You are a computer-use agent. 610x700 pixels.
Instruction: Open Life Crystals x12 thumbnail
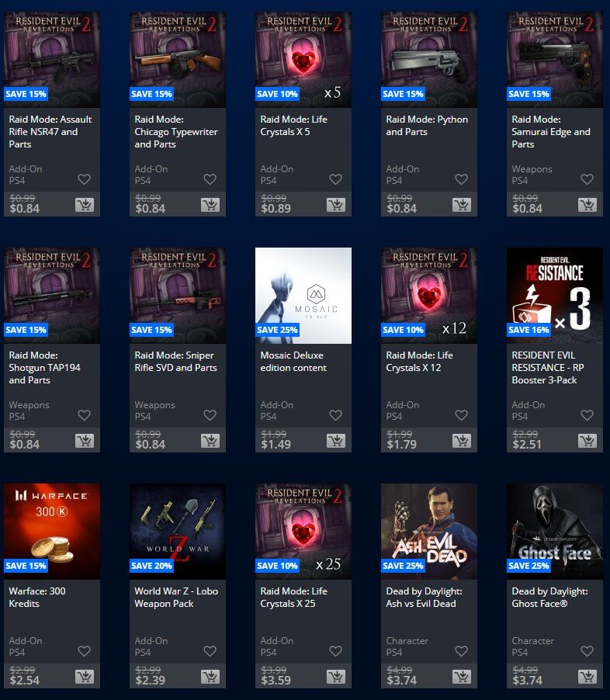429,296
